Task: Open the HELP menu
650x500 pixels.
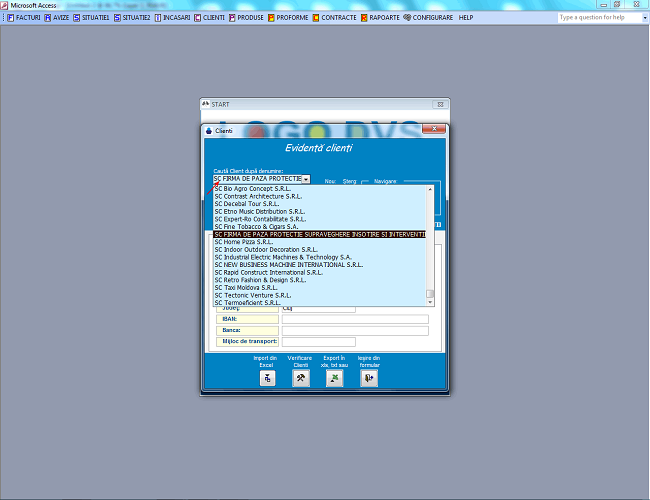Action: tap(466, 17)
